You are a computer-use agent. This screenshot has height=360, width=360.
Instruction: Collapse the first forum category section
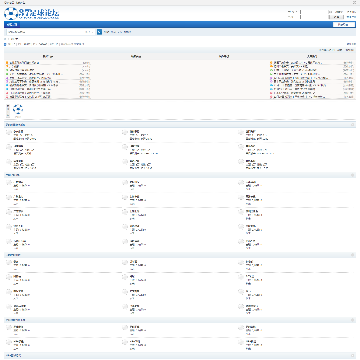[353, 125]
